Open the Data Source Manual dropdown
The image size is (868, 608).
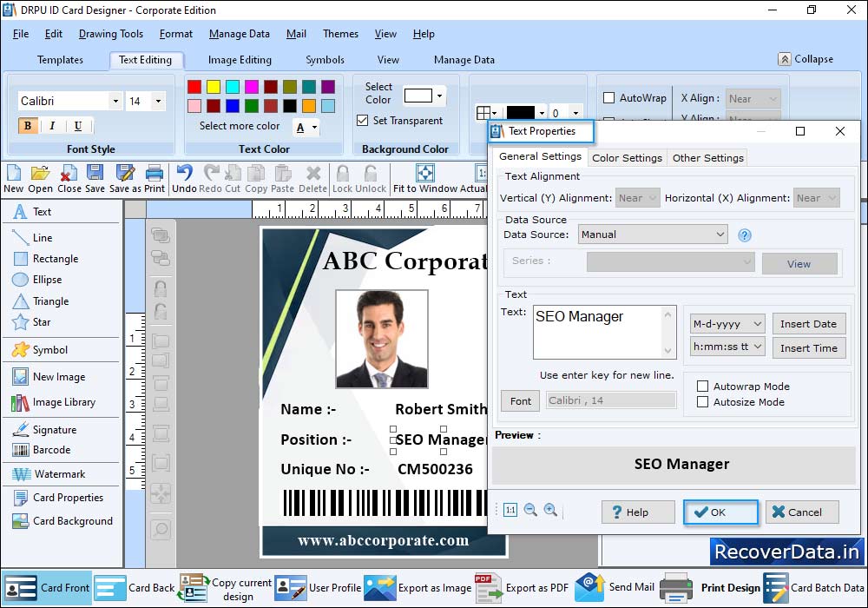(653, 235)
